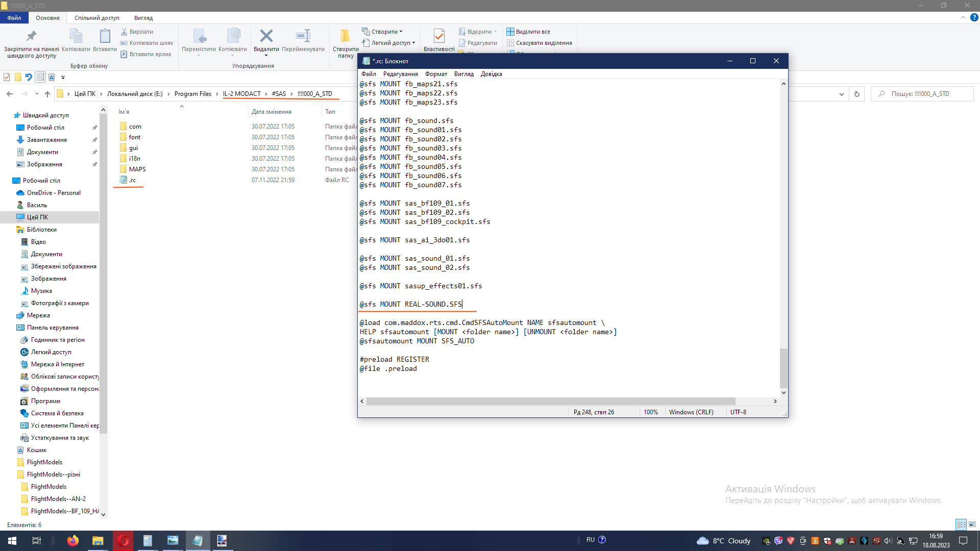
Task: Click the #SAS breadcrumb in address bar
Action: tap(279, 94)
